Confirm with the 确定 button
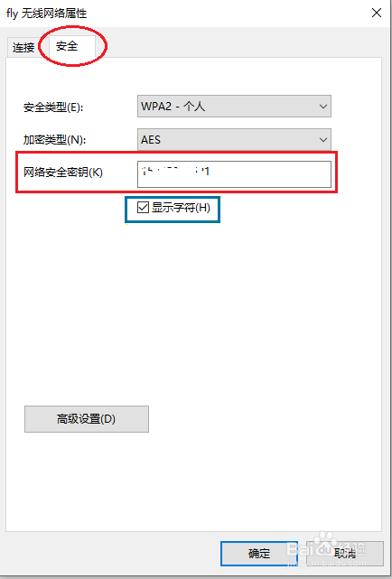 [x=259, y=554]
